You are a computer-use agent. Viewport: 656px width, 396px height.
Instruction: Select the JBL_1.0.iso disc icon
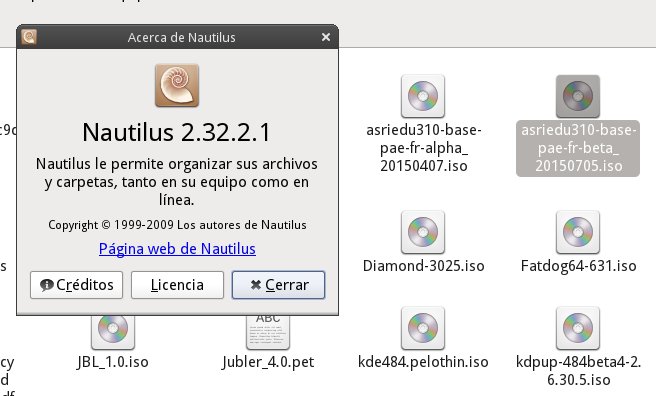[x=113, y=332]
